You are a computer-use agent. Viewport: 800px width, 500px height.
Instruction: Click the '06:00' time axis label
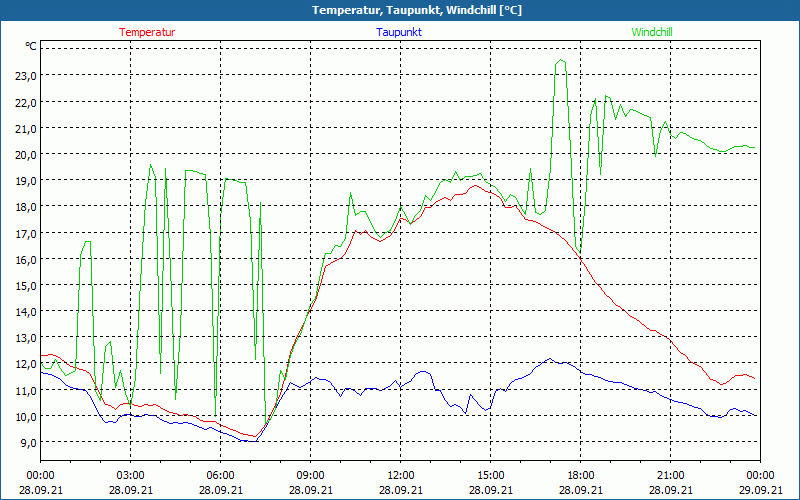(220, 476)
